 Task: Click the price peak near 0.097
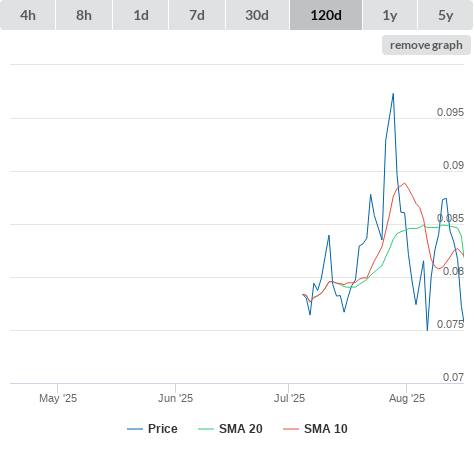(393, 94)
